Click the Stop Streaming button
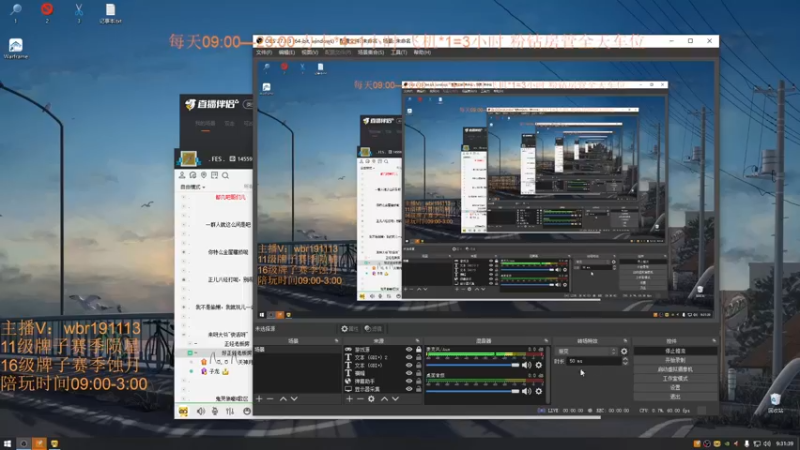The width and height of the screenshot is (800, 450). (x=675, y=351)
